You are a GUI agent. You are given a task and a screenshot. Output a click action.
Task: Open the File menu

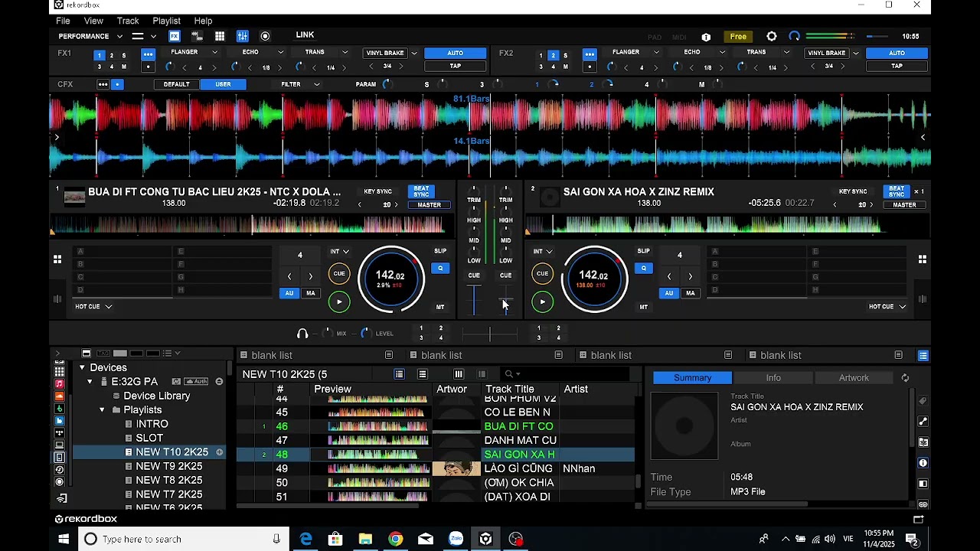tap(63, 21)
